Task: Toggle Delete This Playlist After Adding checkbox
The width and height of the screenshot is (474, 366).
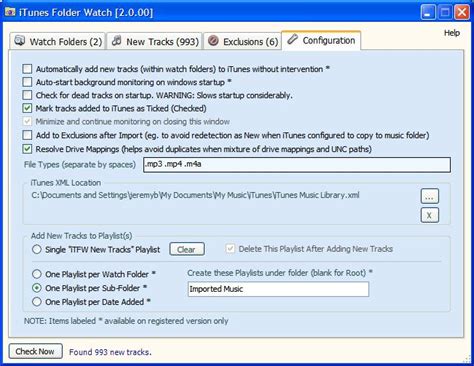Action: (230, 249)
